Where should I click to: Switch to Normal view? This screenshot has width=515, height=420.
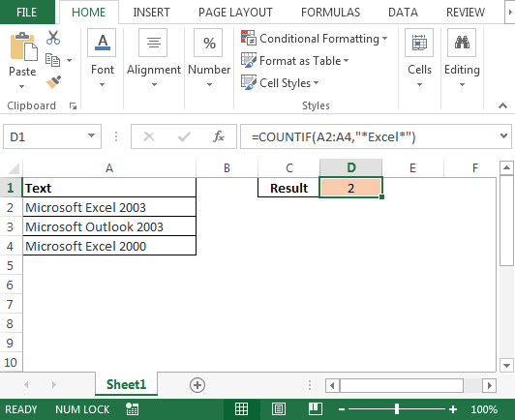pos(241,409)
